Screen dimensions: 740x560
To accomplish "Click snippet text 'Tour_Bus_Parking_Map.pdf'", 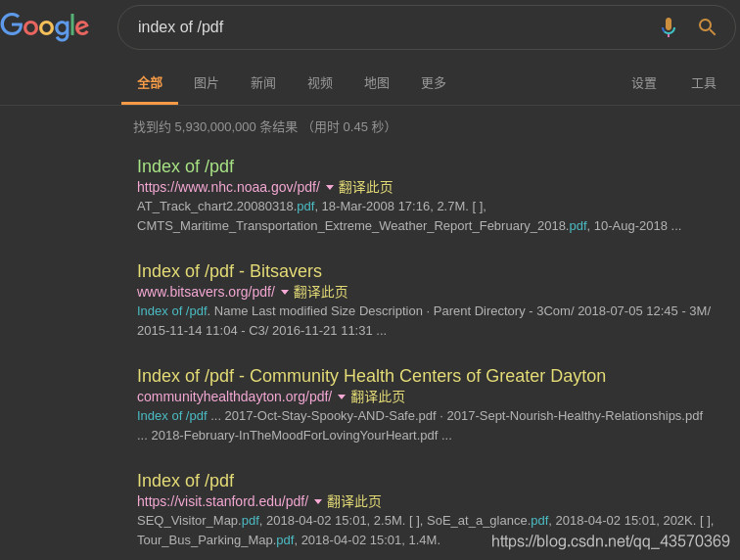I will pos(215,540).
